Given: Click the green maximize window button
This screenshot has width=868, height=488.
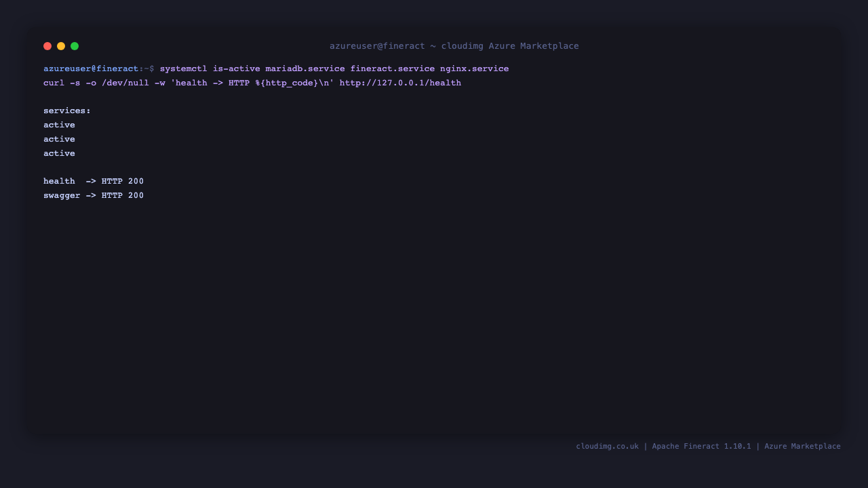Looking at the screenshot, I should tap(75, 46).
